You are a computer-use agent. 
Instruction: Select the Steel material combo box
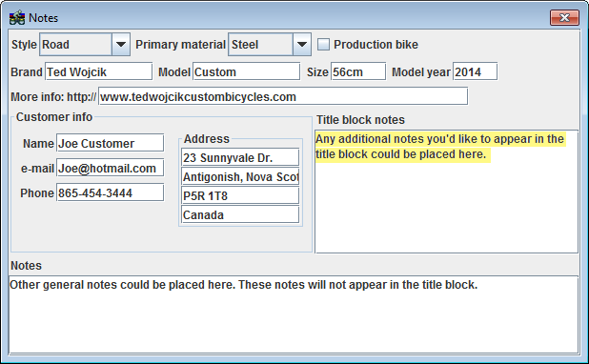pos(270,45)
